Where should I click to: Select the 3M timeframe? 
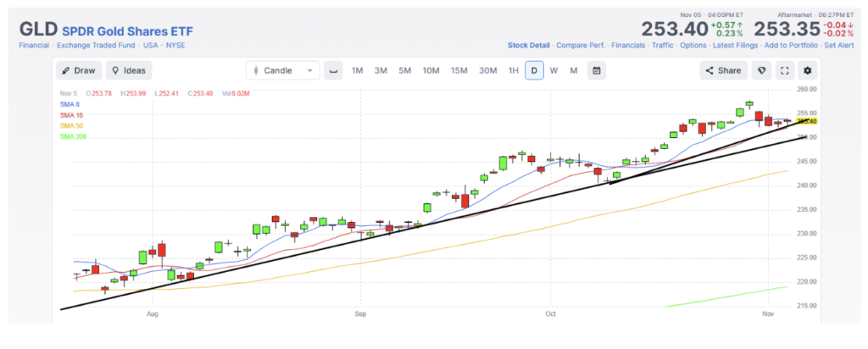[x=381, y=70]
